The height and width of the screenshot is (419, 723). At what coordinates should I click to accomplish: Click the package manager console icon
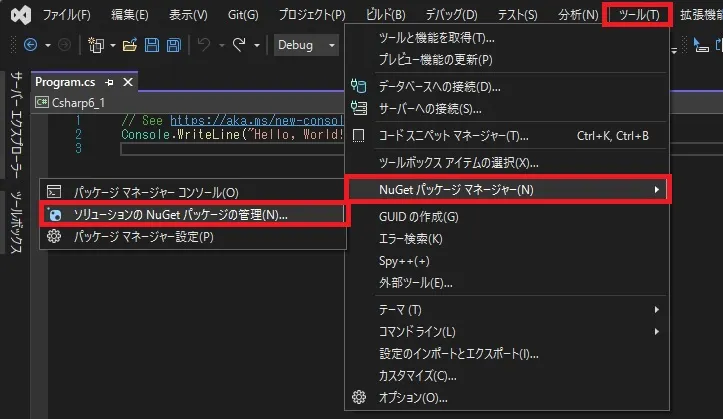(x=54, y=191)
